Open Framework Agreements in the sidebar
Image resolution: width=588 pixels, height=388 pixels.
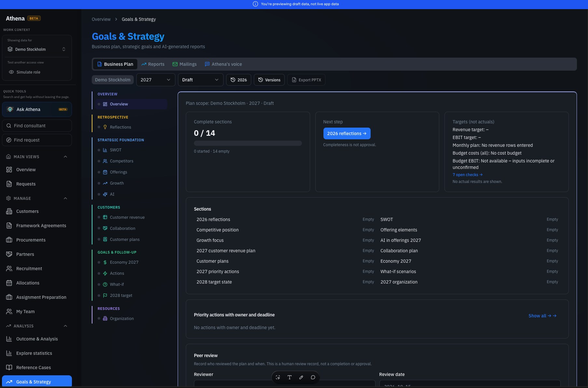coord(36,226)
